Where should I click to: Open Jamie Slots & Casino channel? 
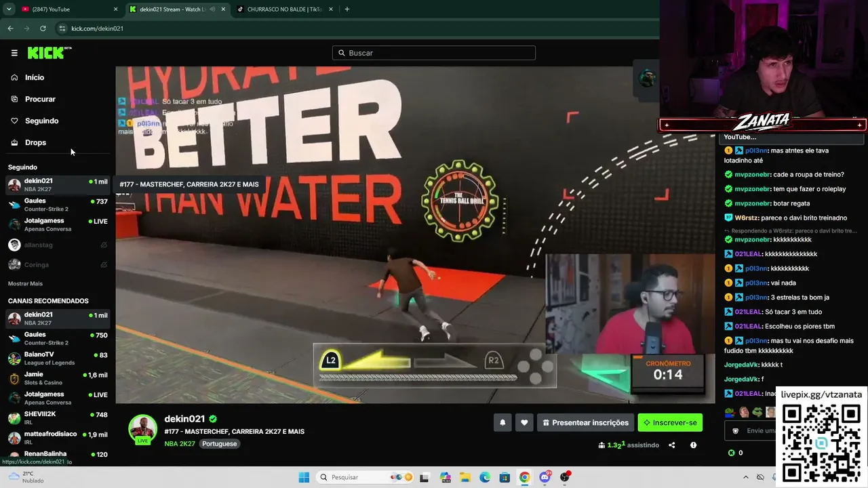click(57, 378)
